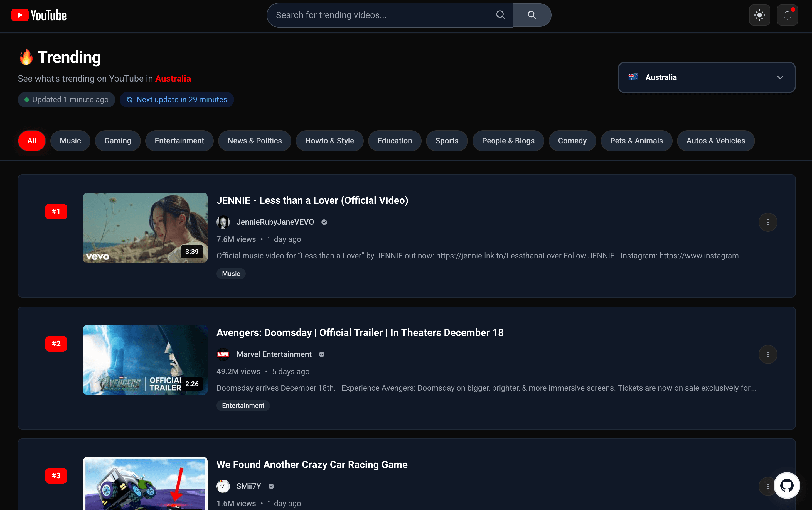
Task: Click the refresh icon in next update badge
Action: 129,99
